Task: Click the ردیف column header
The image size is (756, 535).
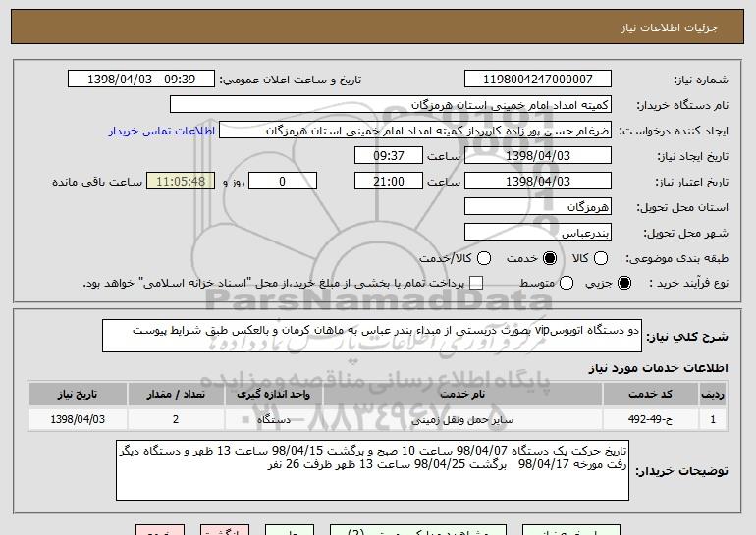Action: tap(713, 395)
